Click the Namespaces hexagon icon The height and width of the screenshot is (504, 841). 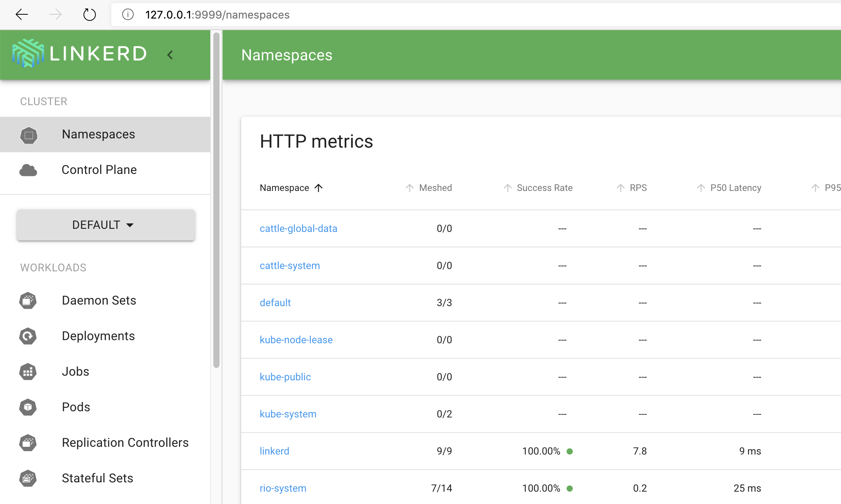pyautogui.click(x=29, y=135)
